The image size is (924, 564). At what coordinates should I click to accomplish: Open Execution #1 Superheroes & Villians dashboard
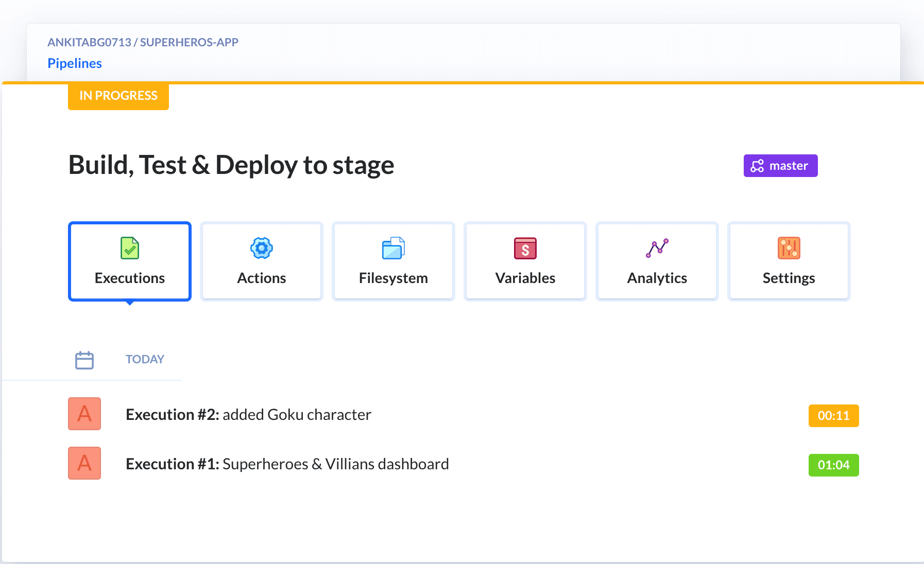click(x=287, y=464)
